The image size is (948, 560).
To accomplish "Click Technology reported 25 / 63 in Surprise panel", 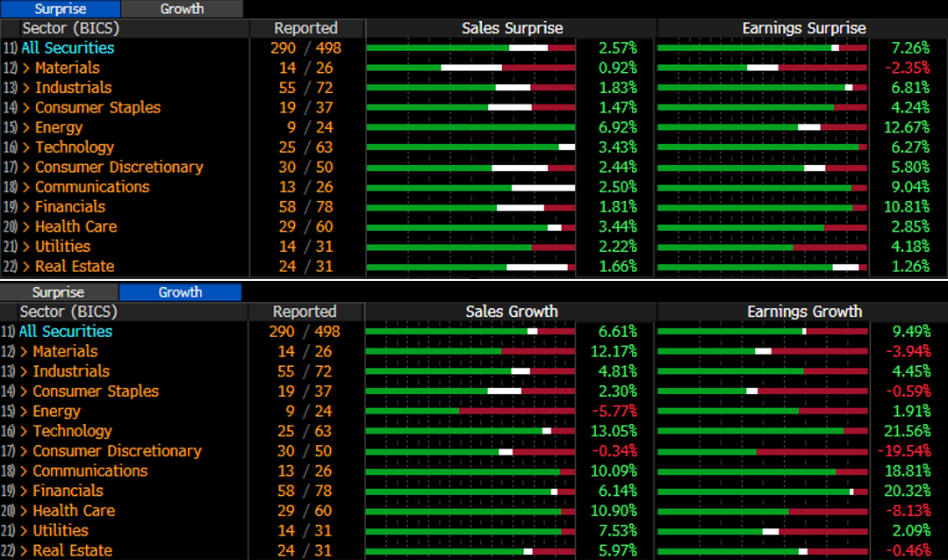I will (x=306, y=147).
